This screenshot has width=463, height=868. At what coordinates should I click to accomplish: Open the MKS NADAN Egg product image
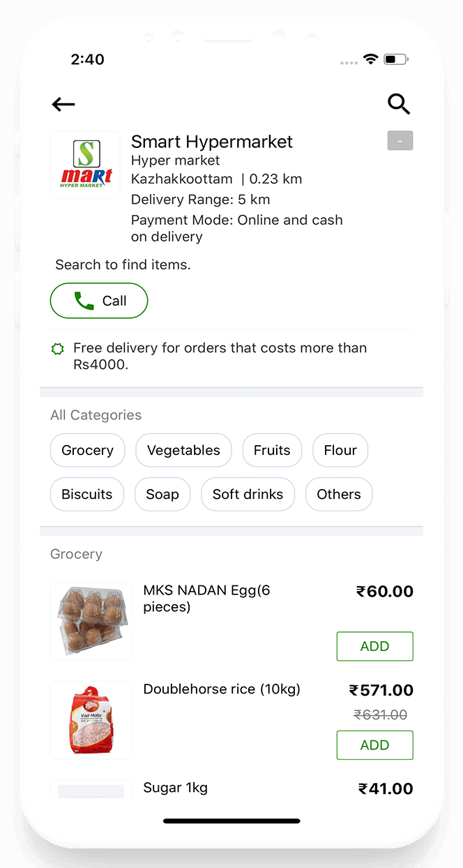coord(91,622)
